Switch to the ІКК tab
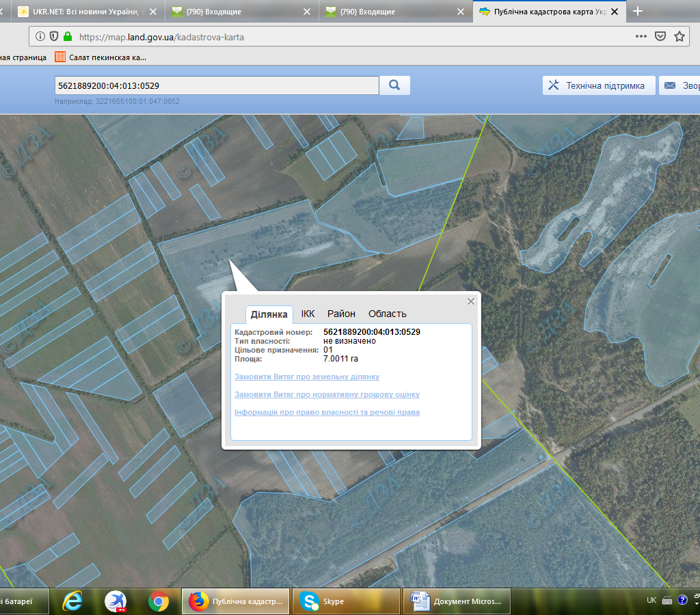The width and height of the screenshot is (700, 615). pyautogui.click(x=308, y=314)
